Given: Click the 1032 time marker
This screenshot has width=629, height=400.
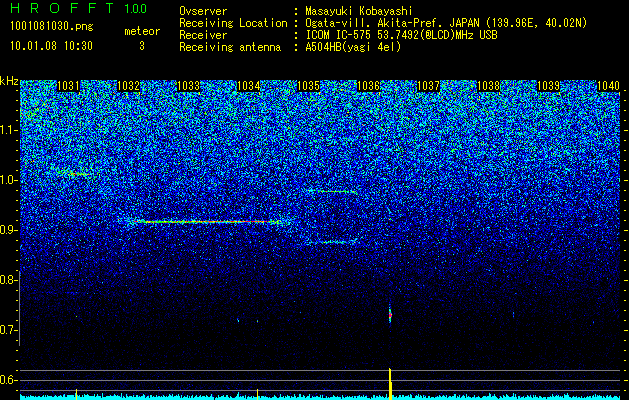Looking at the screenshot, I should tap(128, 86).
